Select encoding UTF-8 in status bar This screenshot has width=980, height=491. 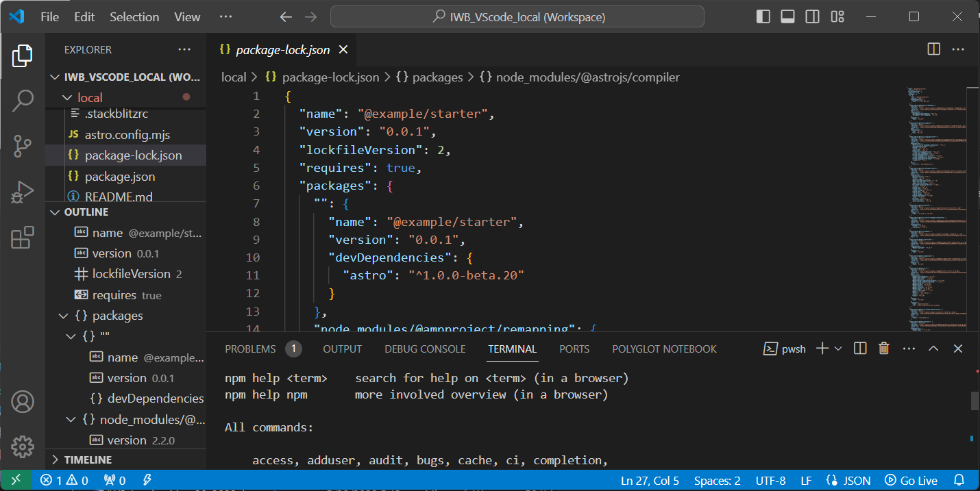click(770, 480)
